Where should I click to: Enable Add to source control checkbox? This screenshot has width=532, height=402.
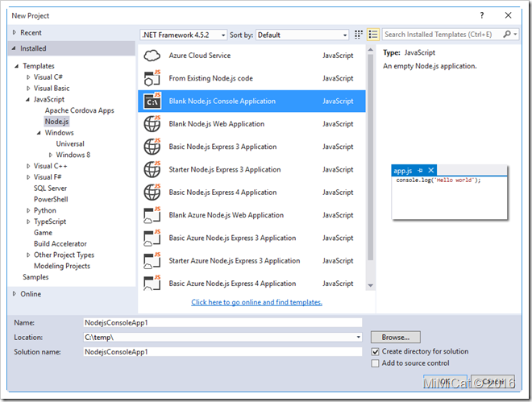[376, 363]
